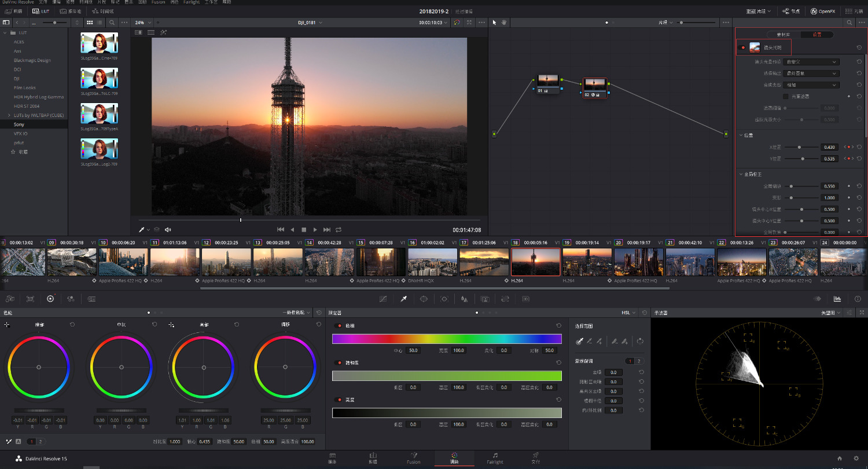
Task: Open the Info panel icon
Action: (858, 299)
